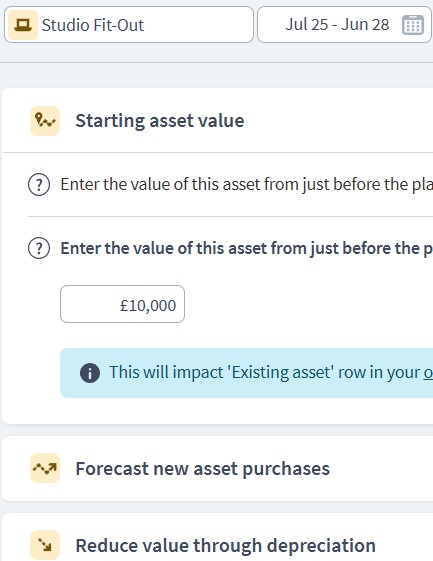Select the non-bold 'Enter the value' summary text
433x561 pixels.
click(x=247, y=185)
